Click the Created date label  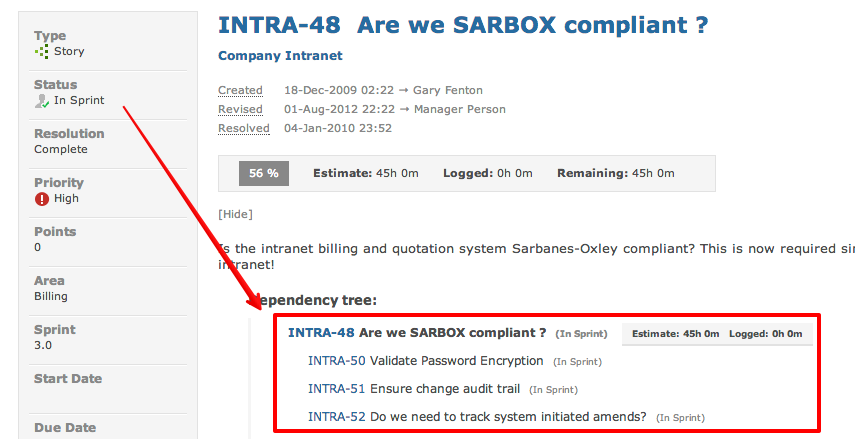click(240, 90)
